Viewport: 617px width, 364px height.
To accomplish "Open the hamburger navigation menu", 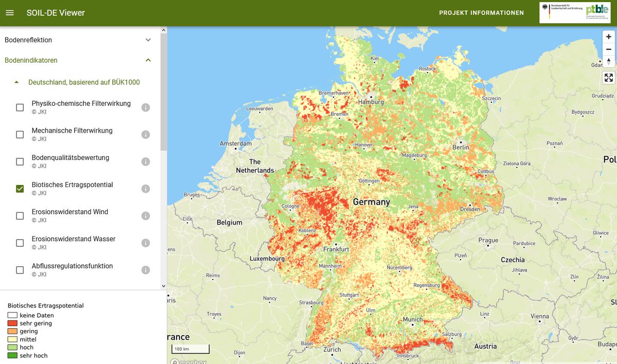I will 10,12.
